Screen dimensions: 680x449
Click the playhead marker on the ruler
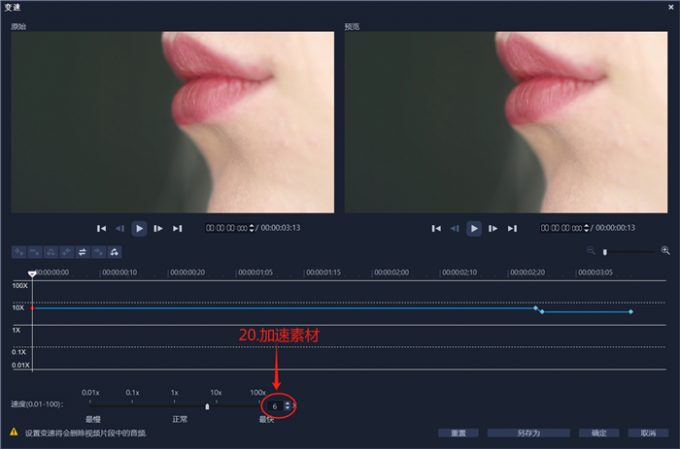[32, 274]
